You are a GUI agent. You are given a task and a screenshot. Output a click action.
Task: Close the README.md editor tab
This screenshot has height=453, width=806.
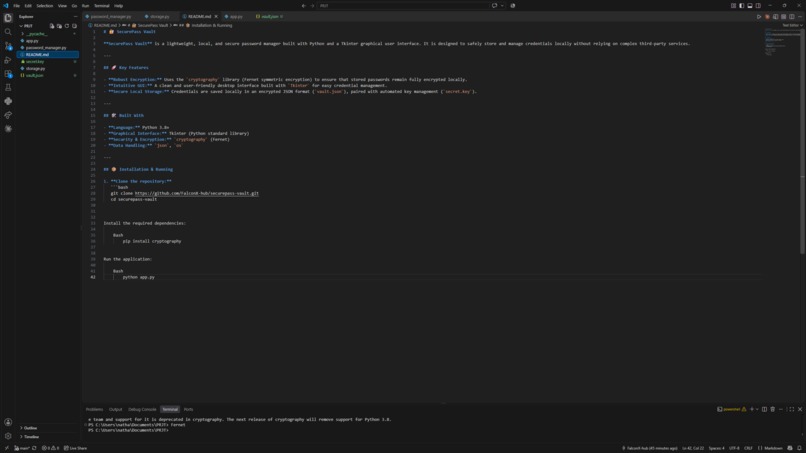pyautogui.click(x=216, y=16)
